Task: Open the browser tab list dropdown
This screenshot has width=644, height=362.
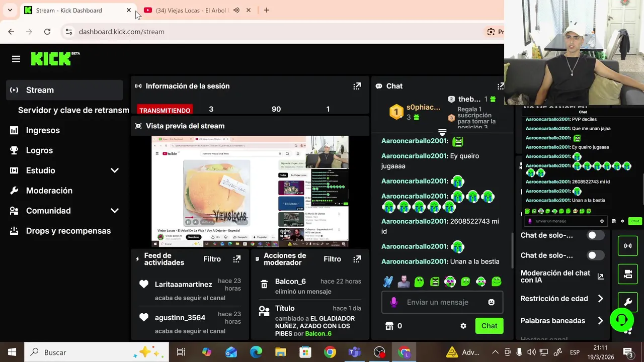Action: (x=10, y=10)
